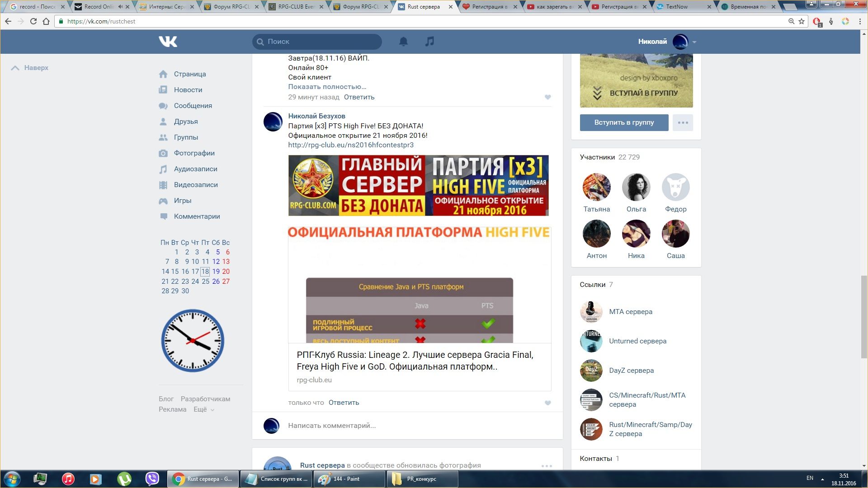This screenshot has width=868, height=488.
Task: Open group actions three-dot button
Action: (x=683, y=122)
